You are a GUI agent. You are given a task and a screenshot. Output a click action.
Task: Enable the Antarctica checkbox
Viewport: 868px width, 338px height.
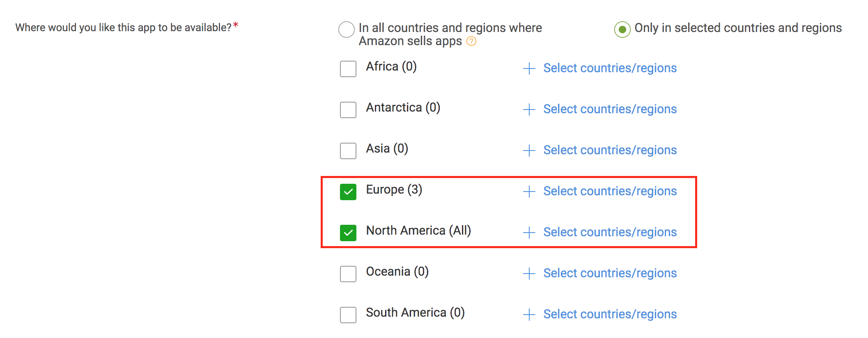348,110
